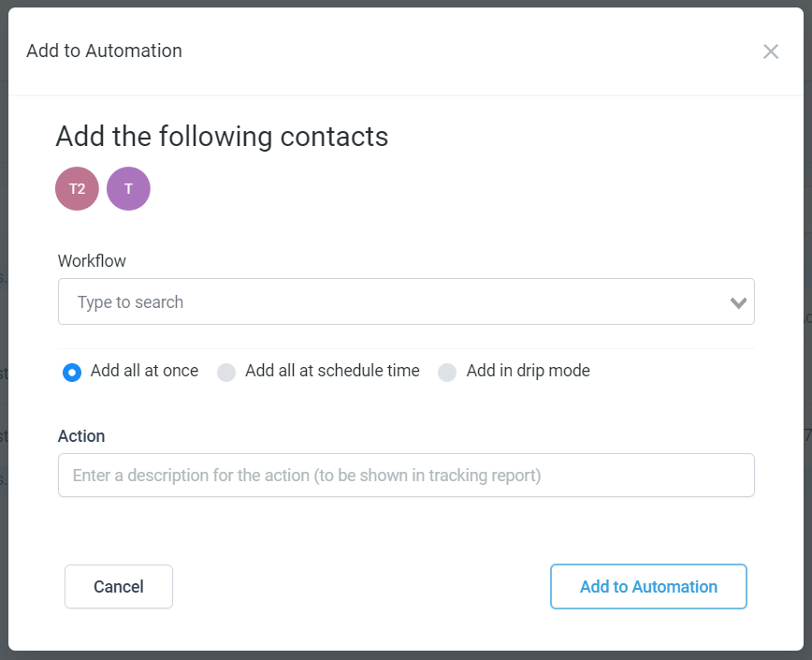
Task: Click the purple T contact avatar
Action: pyautogui.click(x=128, y=188)
